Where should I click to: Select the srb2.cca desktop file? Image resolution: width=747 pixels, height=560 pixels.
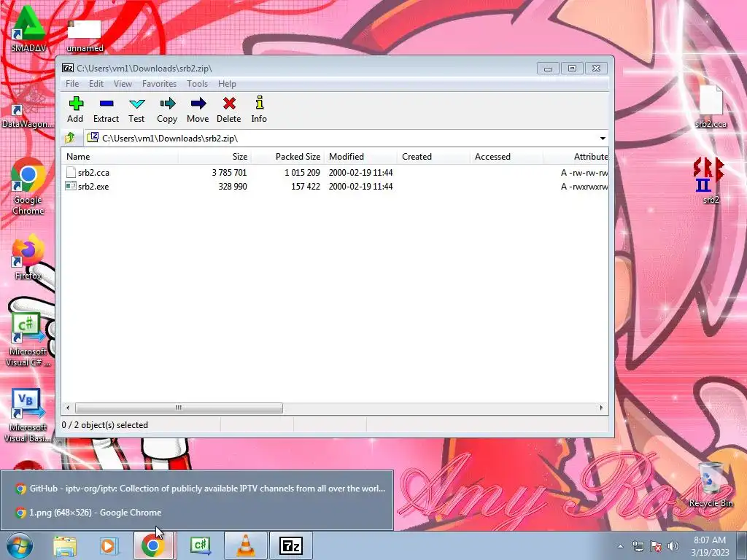tap(711, 107)
